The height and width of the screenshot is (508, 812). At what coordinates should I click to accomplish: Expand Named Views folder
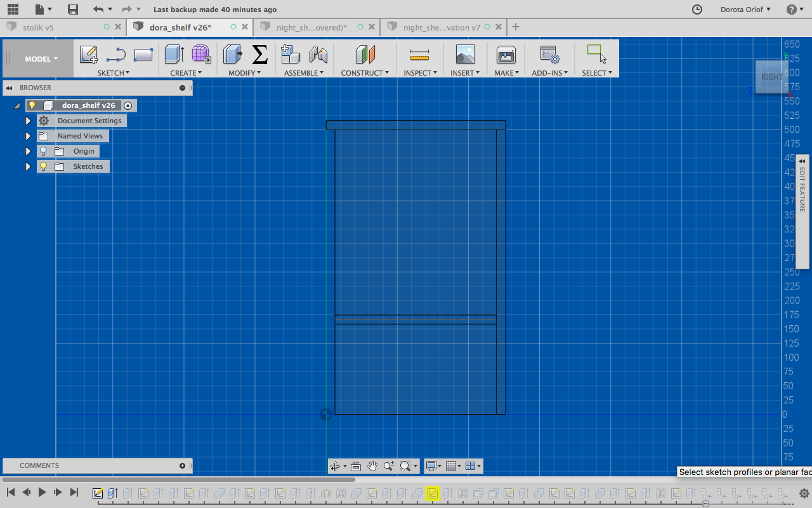[28, 136]
